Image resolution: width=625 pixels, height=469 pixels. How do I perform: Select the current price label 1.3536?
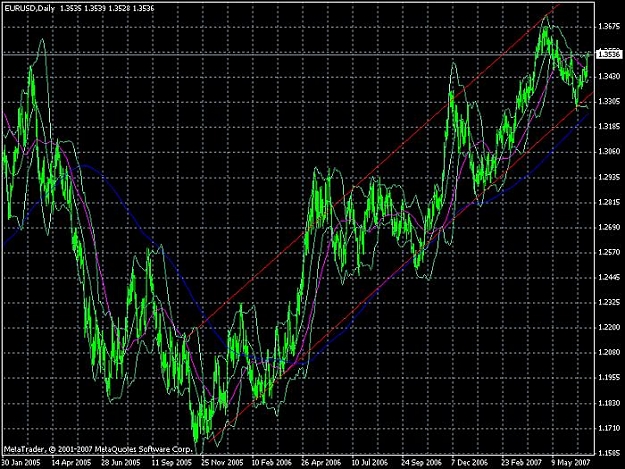click(x=610, y=54)
